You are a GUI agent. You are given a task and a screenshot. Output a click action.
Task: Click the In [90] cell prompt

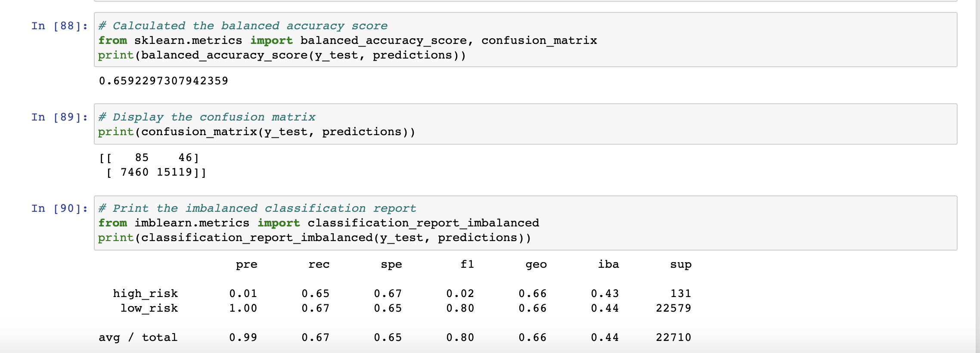pos(59,208)
